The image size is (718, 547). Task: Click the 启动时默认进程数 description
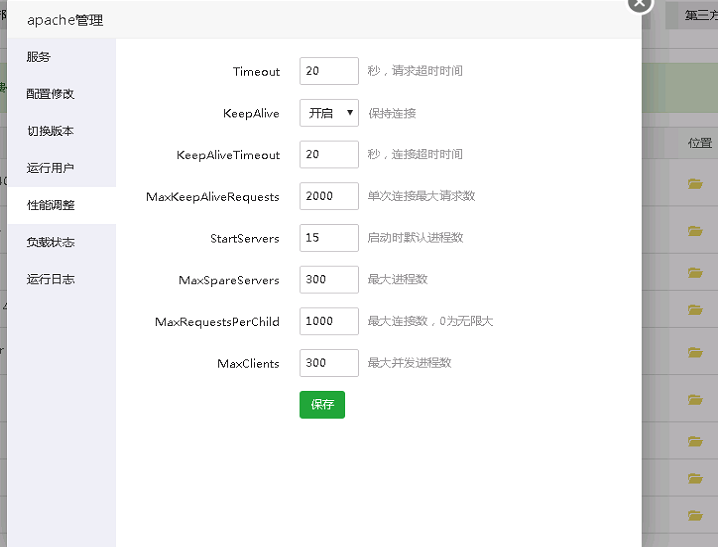(415, 238)
